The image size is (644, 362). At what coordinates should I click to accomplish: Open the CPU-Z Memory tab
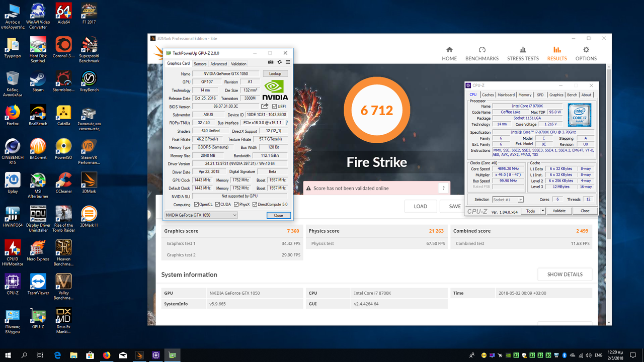[525, 95]
